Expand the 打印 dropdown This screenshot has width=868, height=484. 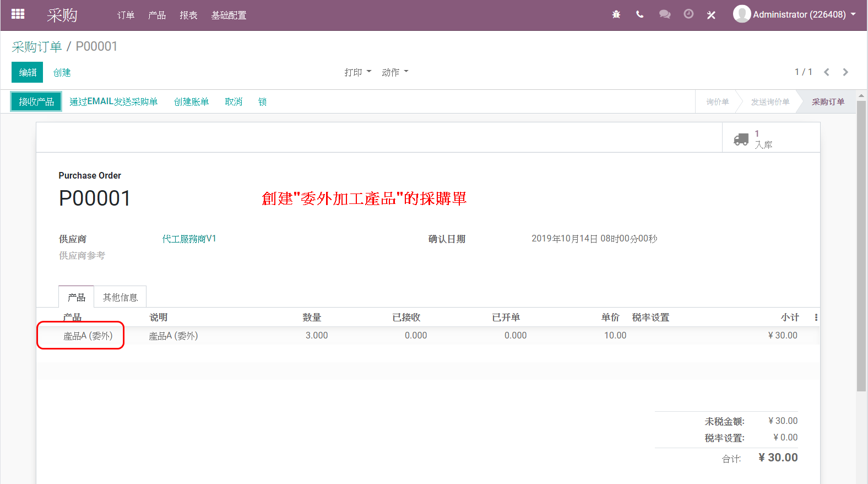tap(358, 72)
